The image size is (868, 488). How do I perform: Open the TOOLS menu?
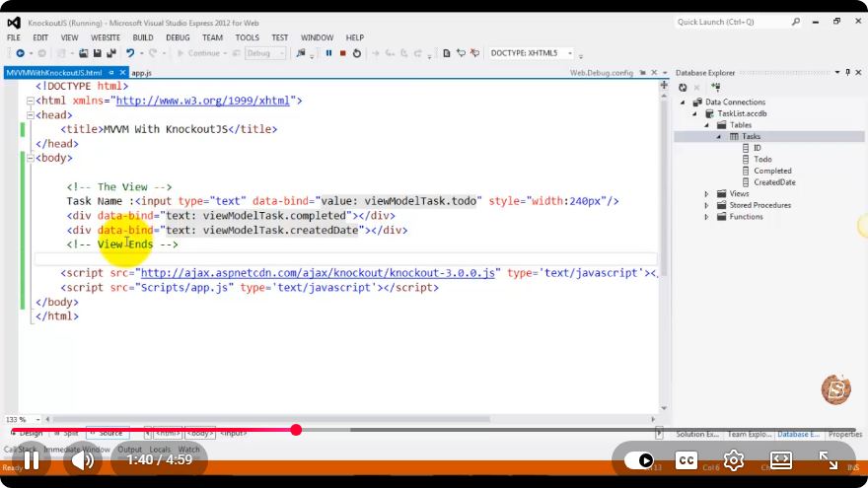(247, 37)
